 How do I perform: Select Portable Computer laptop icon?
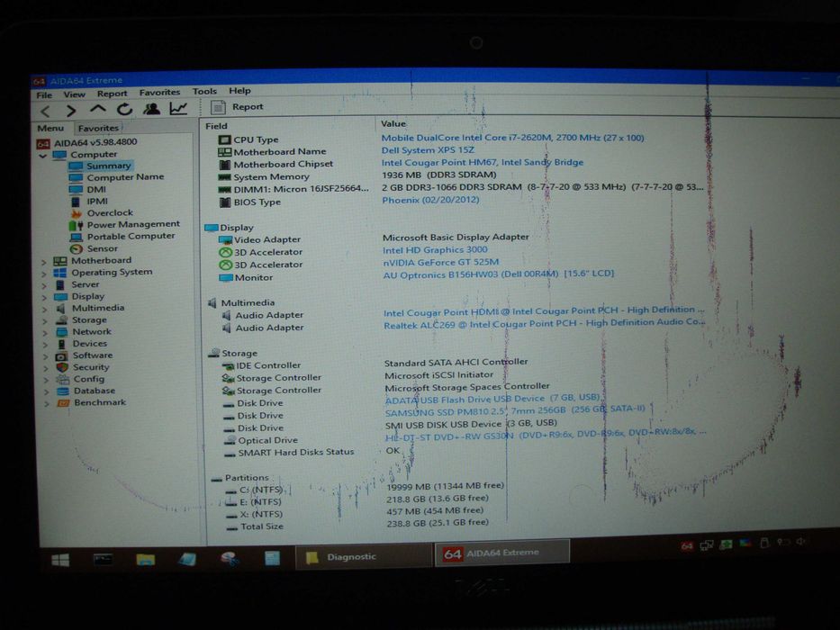click(x=77, y=237)
